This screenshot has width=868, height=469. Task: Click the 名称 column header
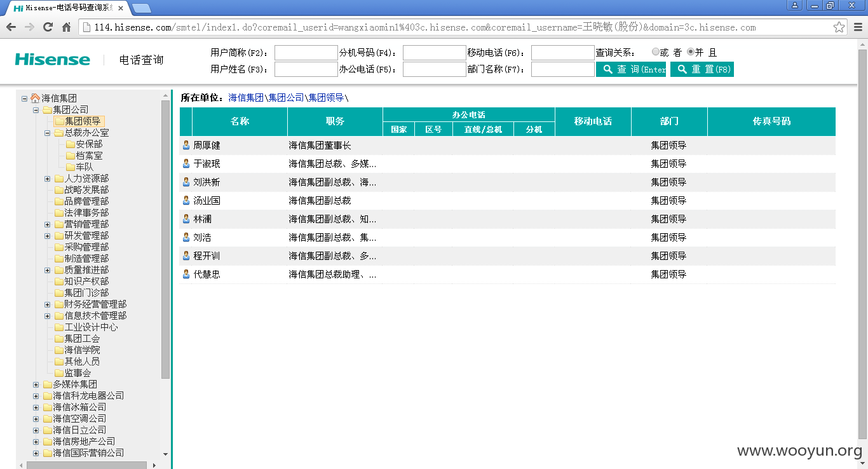click(x=240, y=121)
